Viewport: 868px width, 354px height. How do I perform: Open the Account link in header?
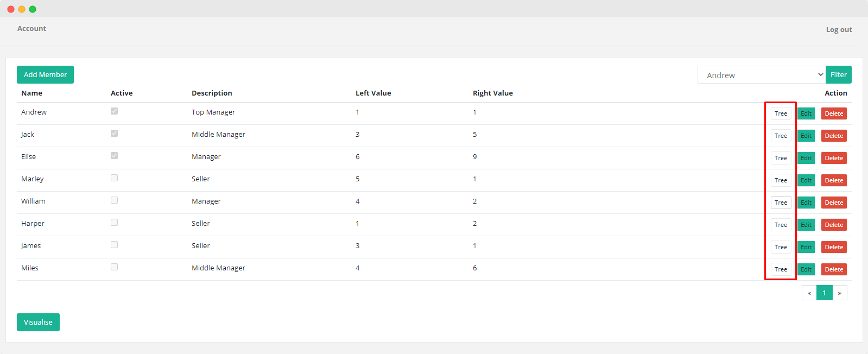point(31,29)
